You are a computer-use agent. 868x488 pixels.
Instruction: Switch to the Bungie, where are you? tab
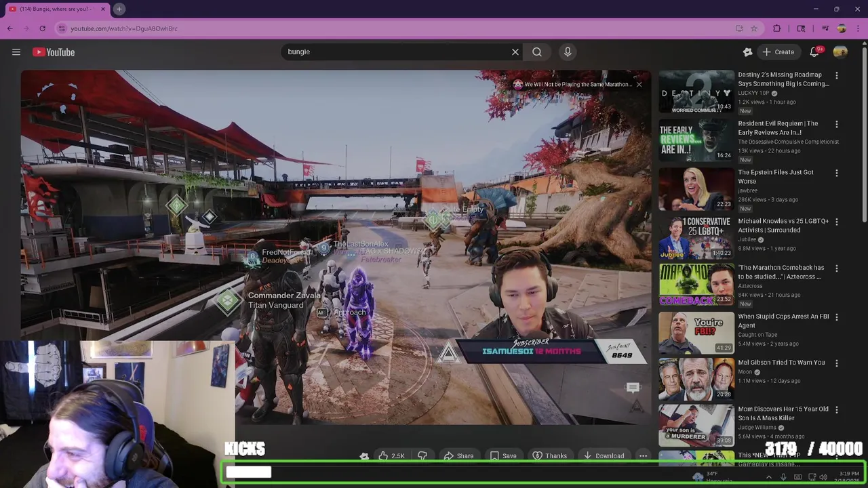click(56, 9)
